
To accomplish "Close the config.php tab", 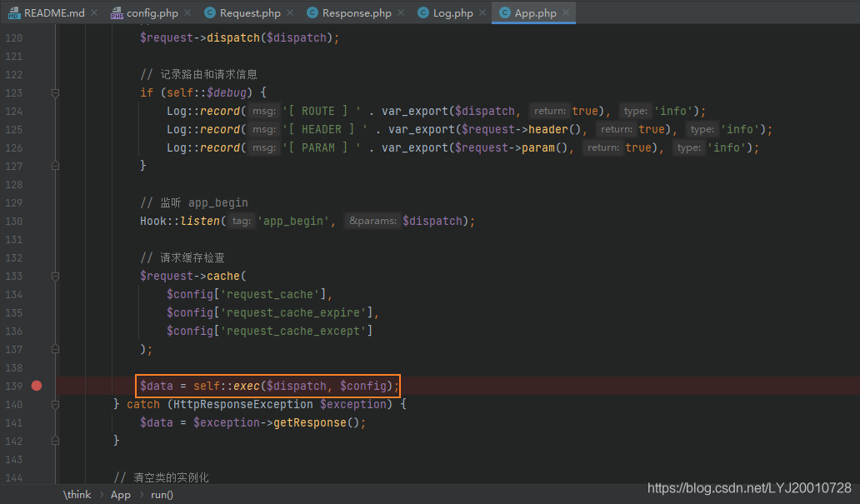I will 187,12.
